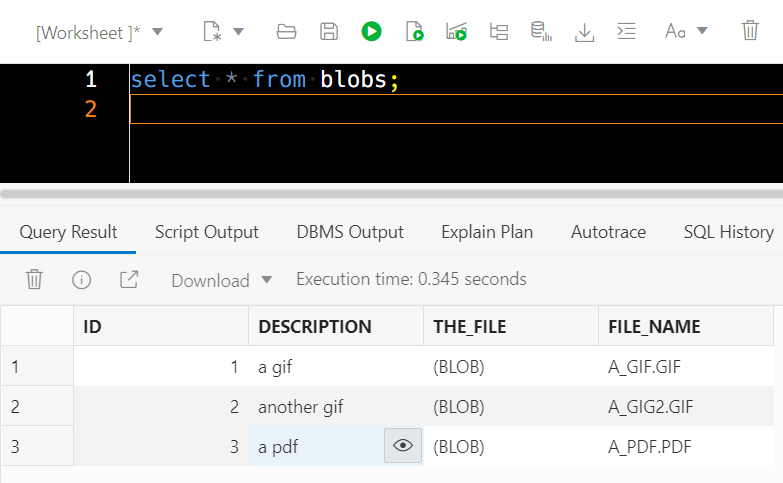
Task: Select the BLOB cell for A_GIF.GIF row
Action: (510, 367)
